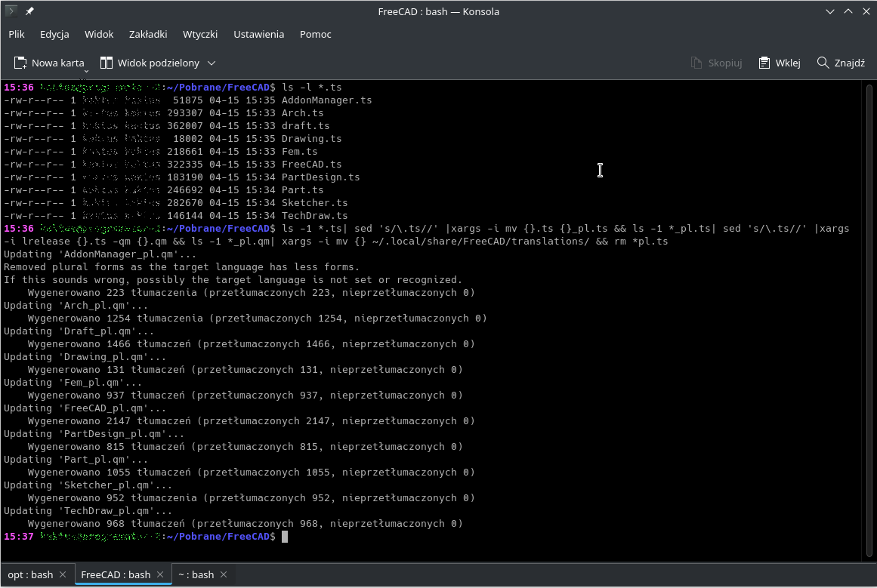
Task: Click the cursor at the last prompt
Action: tap(285, 537)
